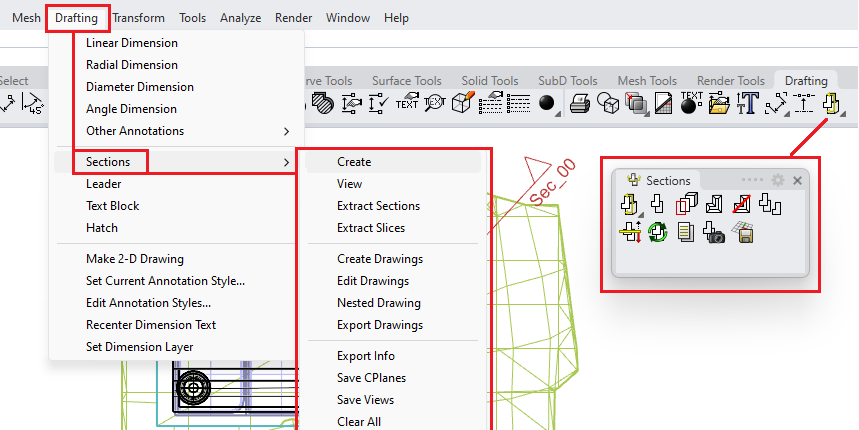Click the Save CPlanes floppy disk icon

click(x=742, y=234)
